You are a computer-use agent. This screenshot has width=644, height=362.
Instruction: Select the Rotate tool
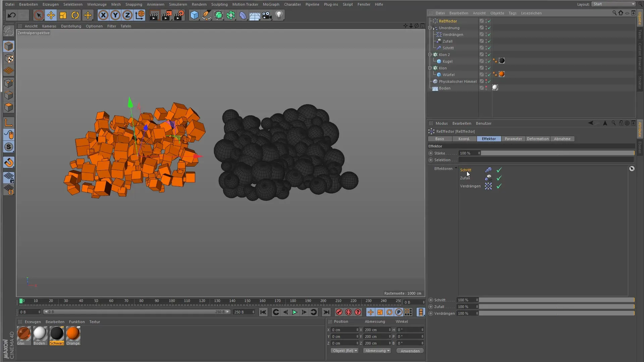click(75, 15)
